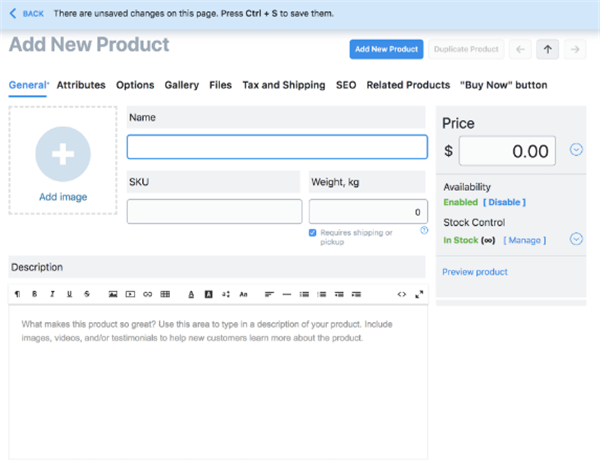The image size is (600, 472).
Task: Expand the price options chevron
Action: click(576, 150)
